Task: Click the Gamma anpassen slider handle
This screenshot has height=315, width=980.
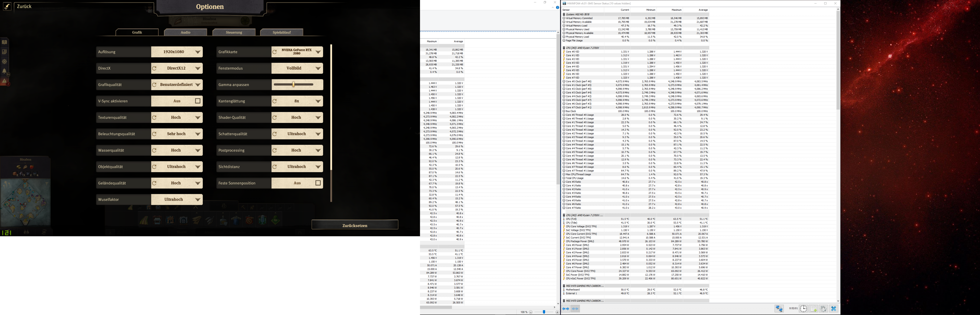Action: click(x=293, y=84)
